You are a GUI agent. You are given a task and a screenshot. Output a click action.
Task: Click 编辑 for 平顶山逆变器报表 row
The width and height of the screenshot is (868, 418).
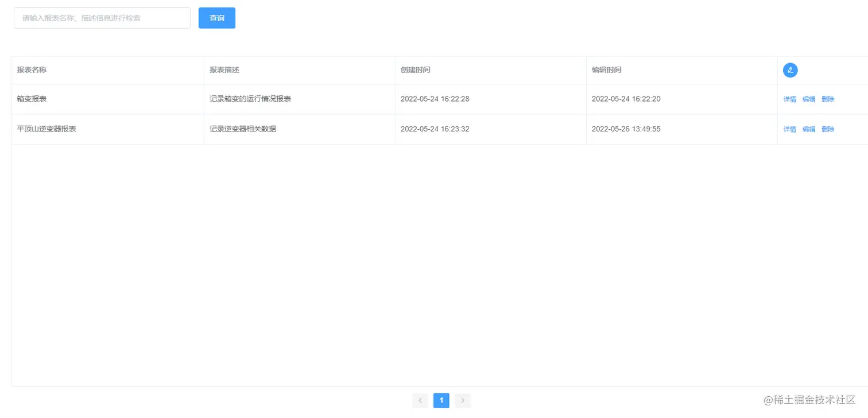click(809, 129)
